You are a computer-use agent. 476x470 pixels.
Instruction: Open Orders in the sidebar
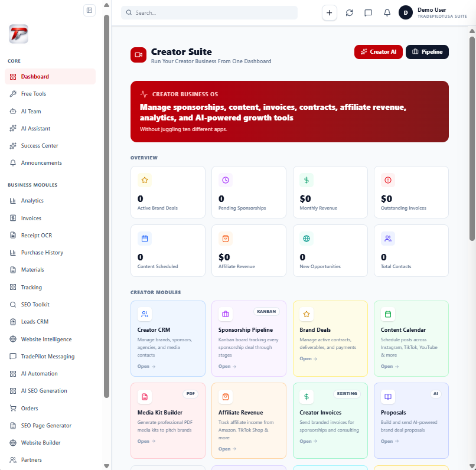click(x=50, y=409)
